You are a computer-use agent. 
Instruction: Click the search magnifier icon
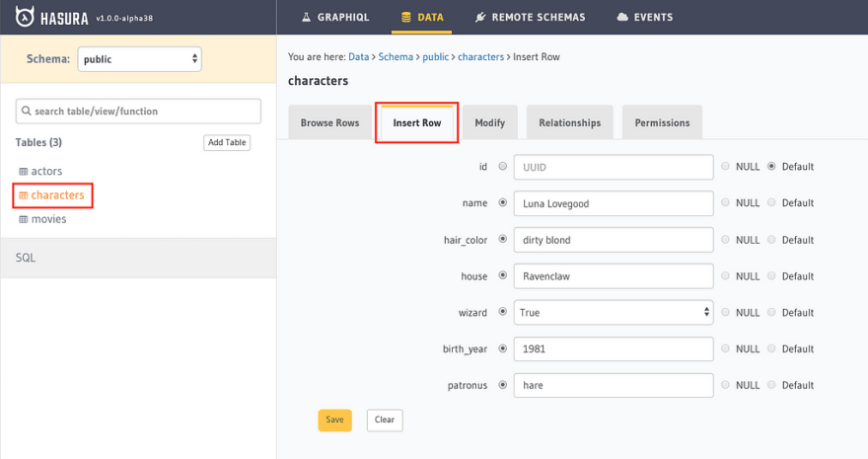tap(26, 111)
